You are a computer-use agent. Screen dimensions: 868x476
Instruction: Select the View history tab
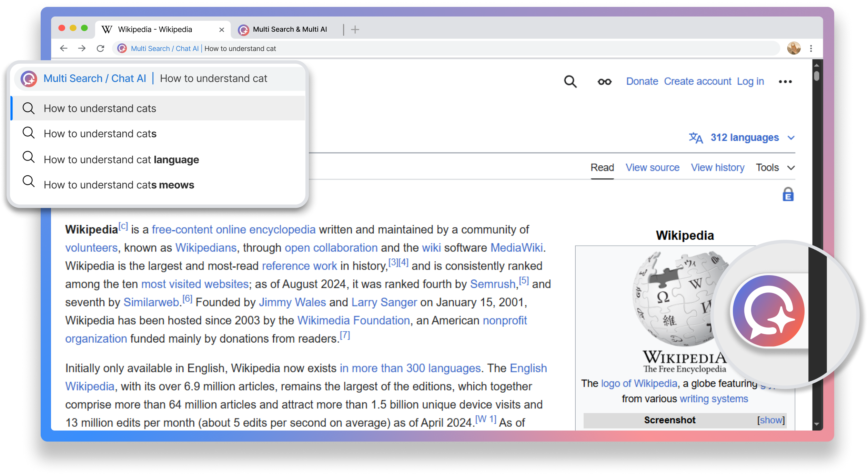tap(717, 168)
